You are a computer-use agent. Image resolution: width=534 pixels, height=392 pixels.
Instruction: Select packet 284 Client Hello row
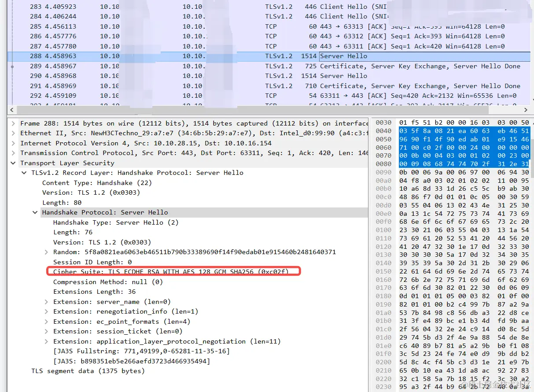pyautogui.click(x=269, y=16)
